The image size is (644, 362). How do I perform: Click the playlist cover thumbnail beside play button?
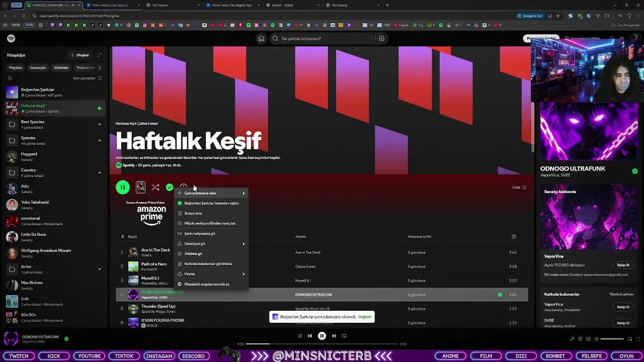[x=140, y=188]
